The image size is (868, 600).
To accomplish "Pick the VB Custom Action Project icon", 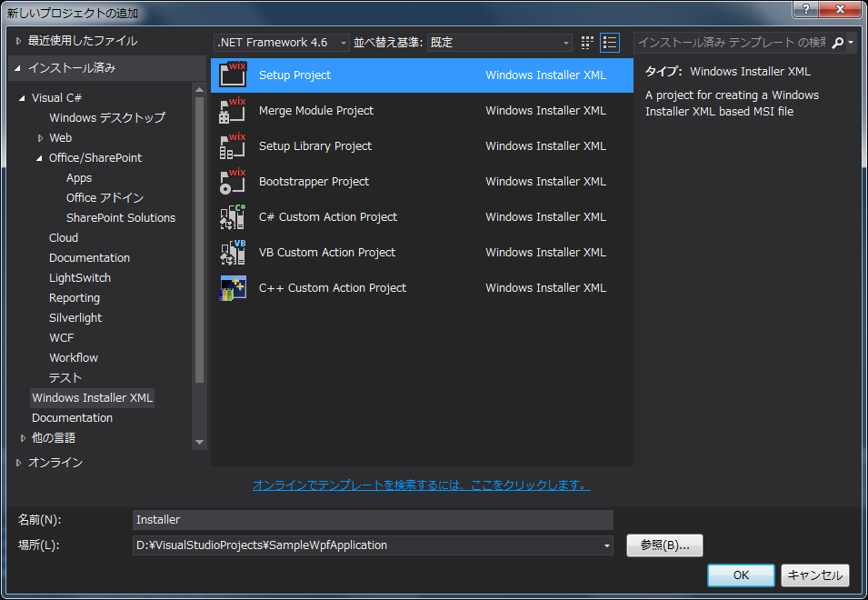I will click(x=233, y=253).
